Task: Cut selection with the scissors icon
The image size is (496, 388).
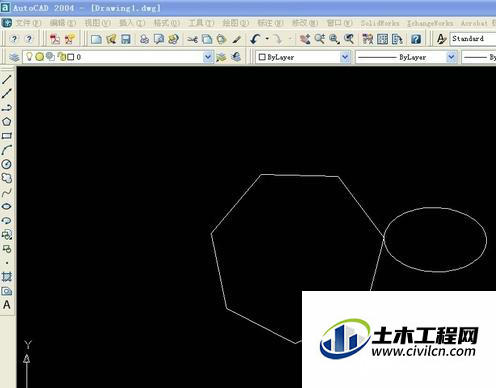Action: pyautogui.click(x=192, y=39)
